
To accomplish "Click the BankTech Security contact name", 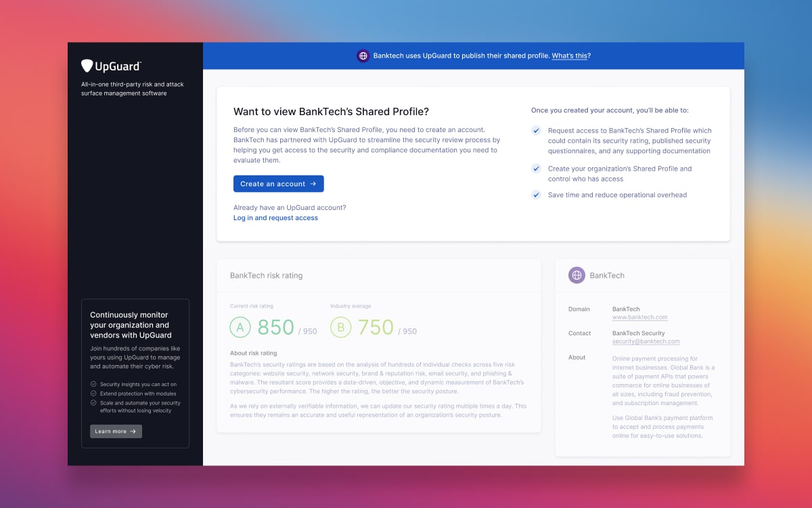I will [x=639, y=333].
